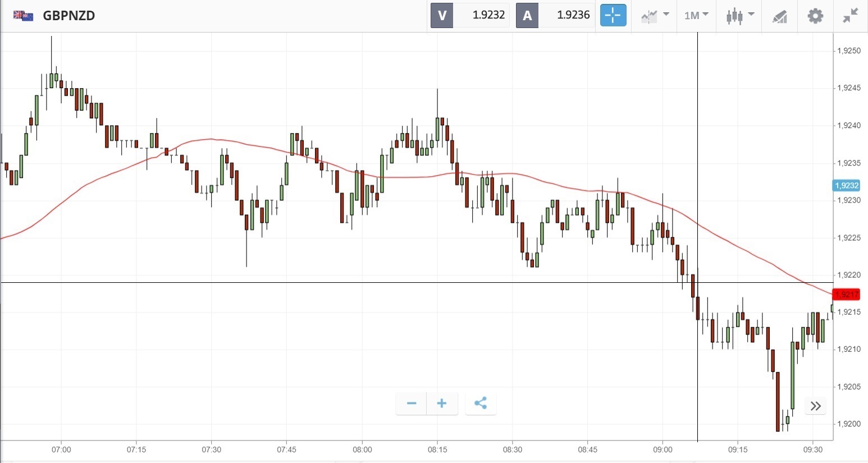Click the share chart icon
Image resolution: width=868 pixels, height=463 pixels.
[x=481, y=404]
